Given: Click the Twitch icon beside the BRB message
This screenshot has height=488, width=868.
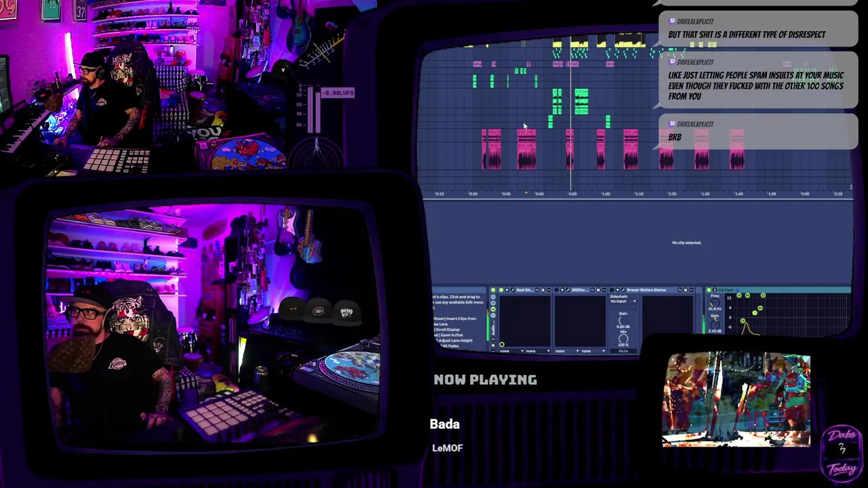Looking at the screenshot, I should (672, 124).
